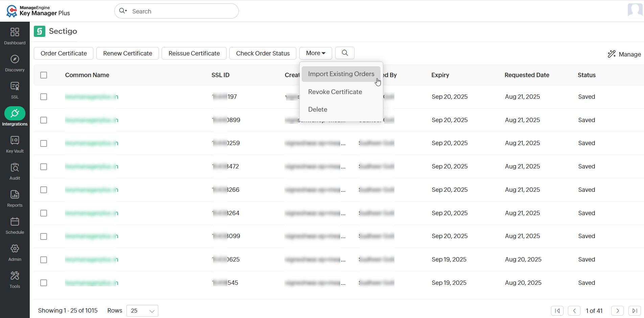Viewport: 644px width, 318px height.
Task: Click the Status column header
Action: tap(586, 75)
